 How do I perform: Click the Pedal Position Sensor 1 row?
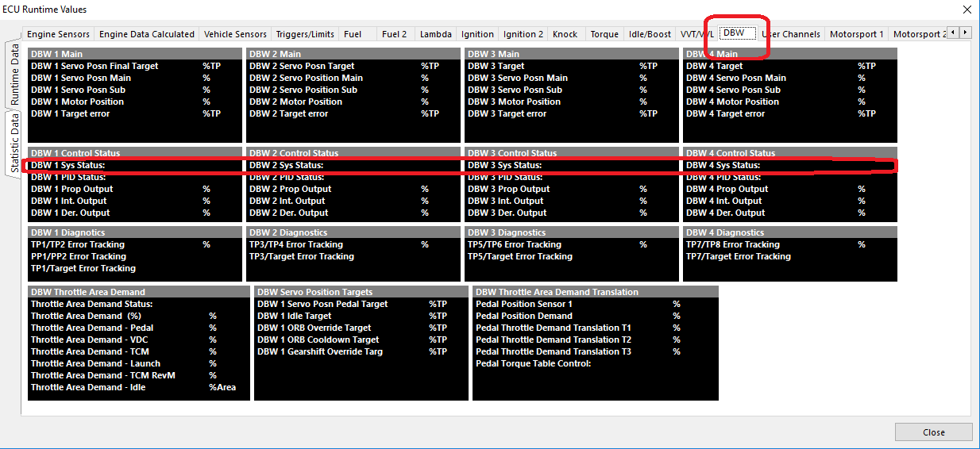(x=524, y=304)
